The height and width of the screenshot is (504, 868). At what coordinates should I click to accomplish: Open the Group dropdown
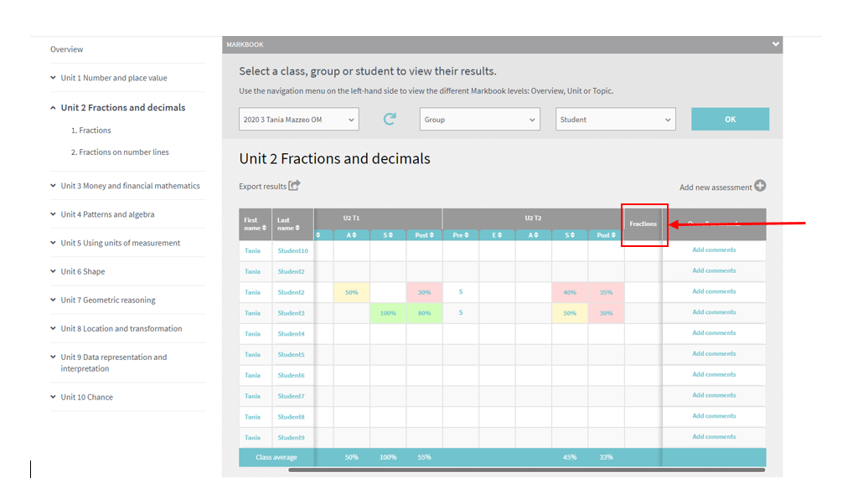tap(479, 119)
